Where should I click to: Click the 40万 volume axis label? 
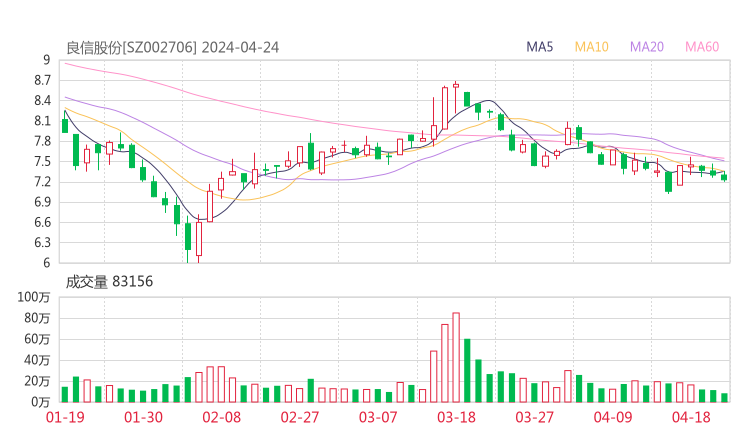pos(37,360)
